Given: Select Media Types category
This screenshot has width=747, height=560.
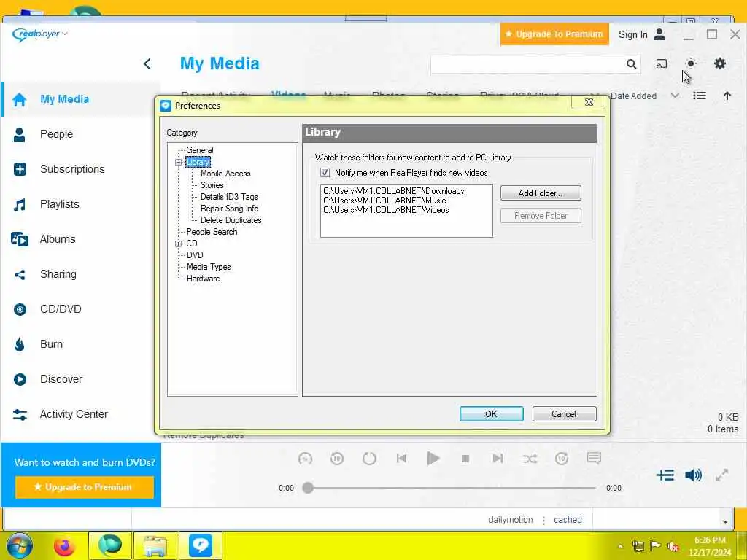Looking at the screenshot, I should (x=209, y=267).
